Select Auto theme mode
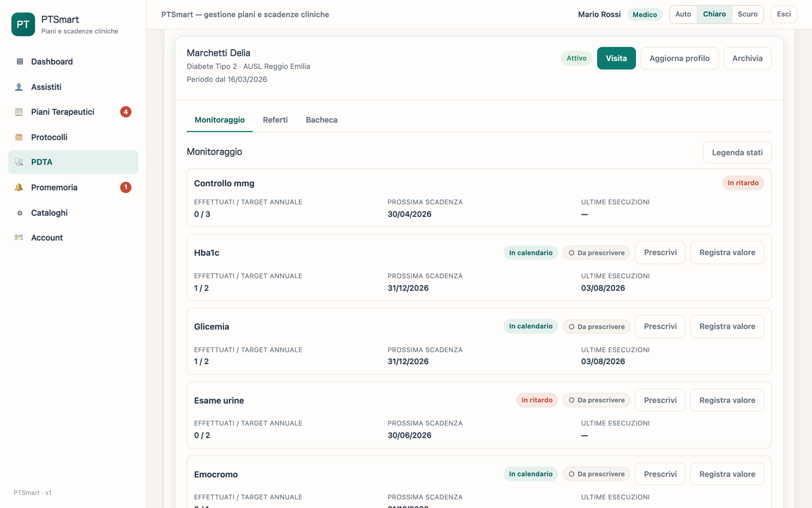 (x=683, y=14)
